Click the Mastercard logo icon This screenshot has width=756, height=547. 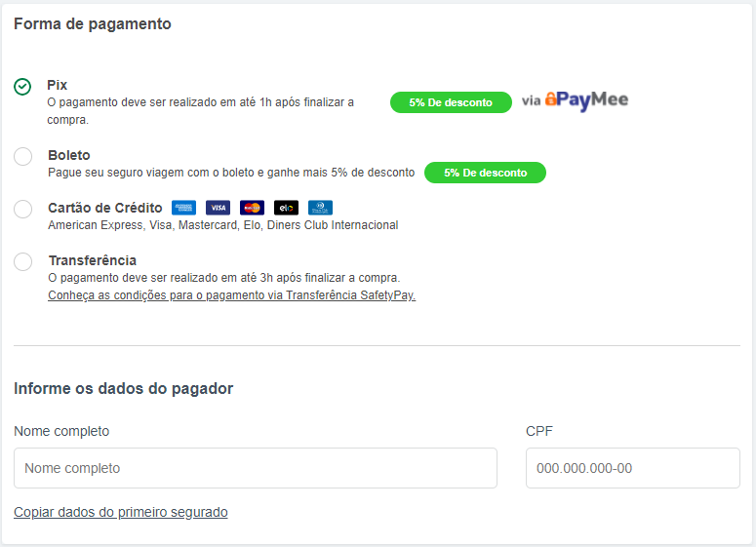[252, 208]
